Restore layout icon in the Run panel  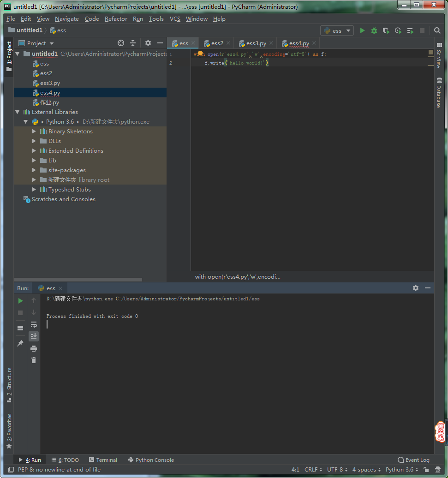coord(20,328)
